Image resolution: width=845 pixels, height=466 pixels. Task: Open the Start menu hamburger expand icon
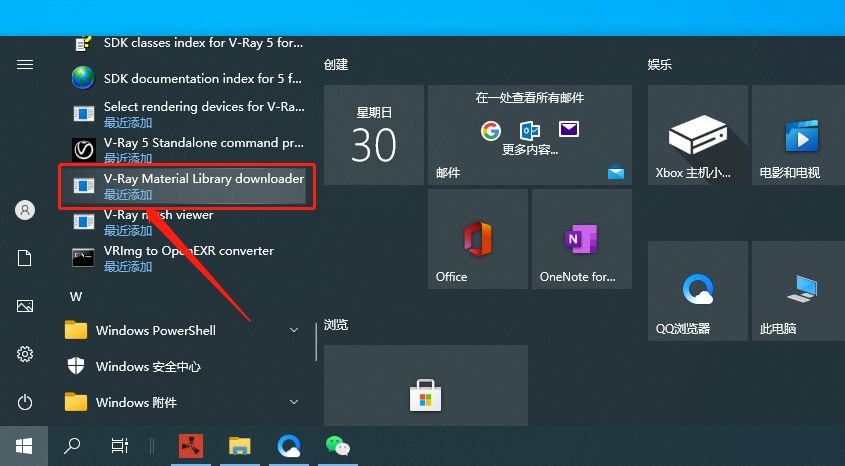25,65
